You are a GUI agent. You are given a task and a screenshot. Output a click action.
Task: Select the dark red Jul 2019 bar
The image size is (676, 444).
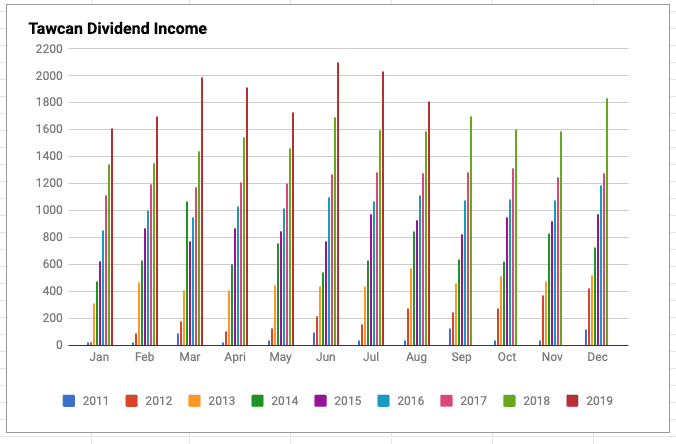pyautogui.click(x=383, y=208)
